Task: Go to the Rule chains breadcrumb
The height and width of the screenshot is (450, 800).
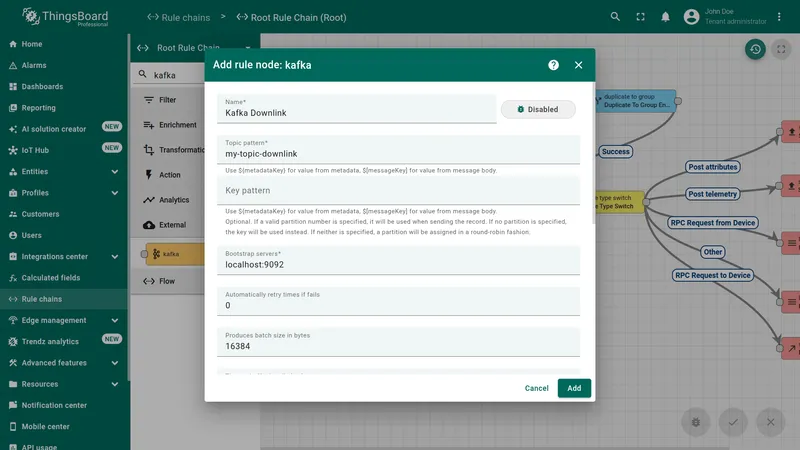Action: 179,17
